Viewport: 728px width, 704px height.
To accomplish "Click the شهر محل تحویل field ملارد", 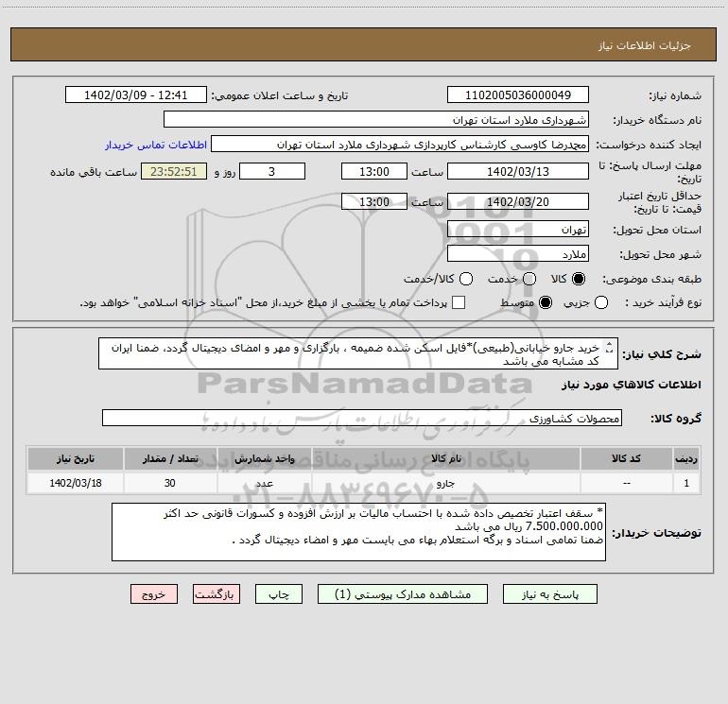I will pos(518,254).
